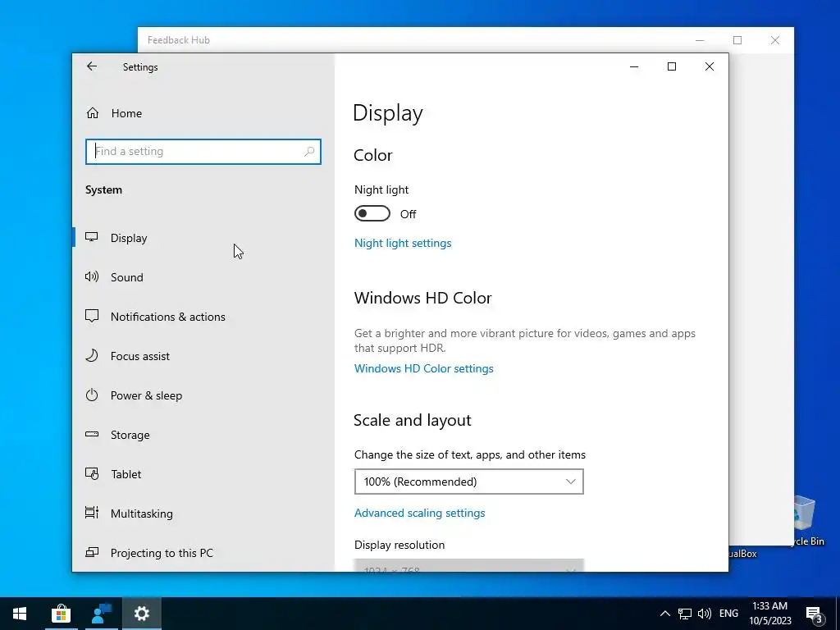Image resolution: width=840 pixels, height=630 pixels.
Task: Select the Storage drive icon
Action: coord(92,435)
